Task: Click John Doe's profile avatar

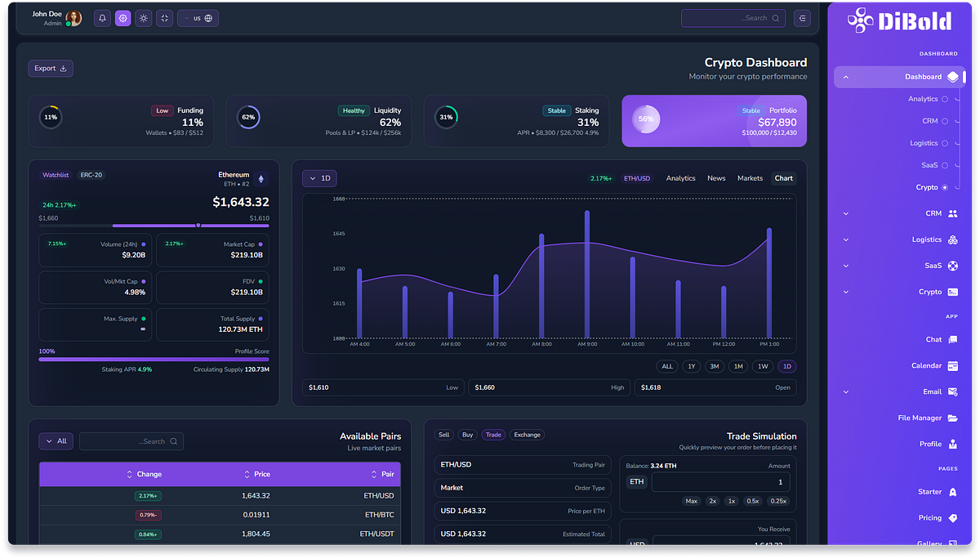Action: point(73,18)
